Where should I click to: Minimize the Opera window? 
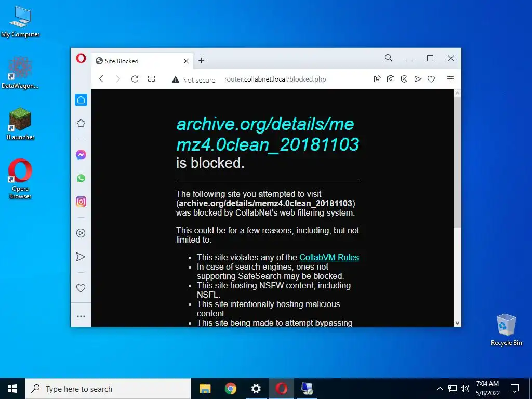click(409, 58)
